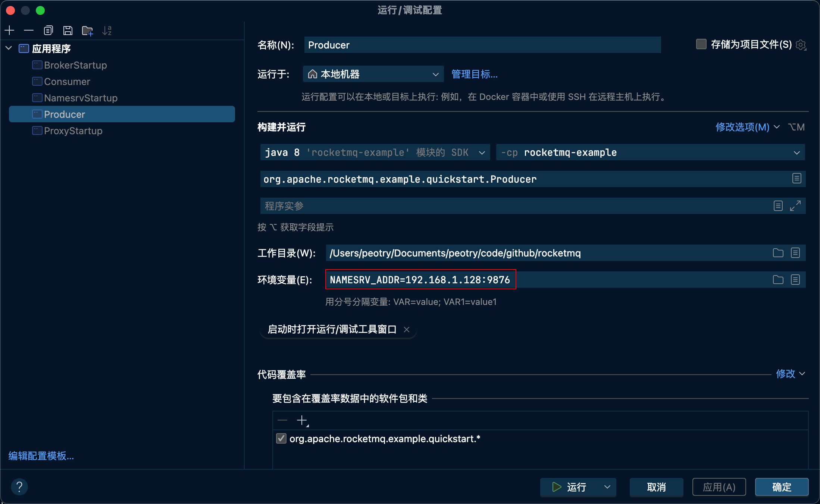Viewport: 820px width, 504px height.
Task: Select Consumer configuration
Action: coord(67,82)
